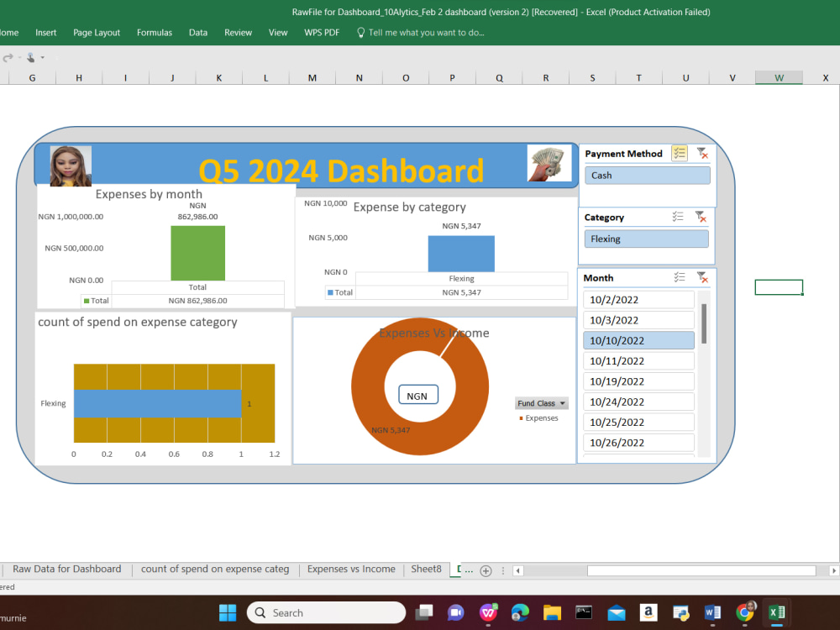
Task: Switch to count of spend on expense categ sheet
Action: (215, 569)
